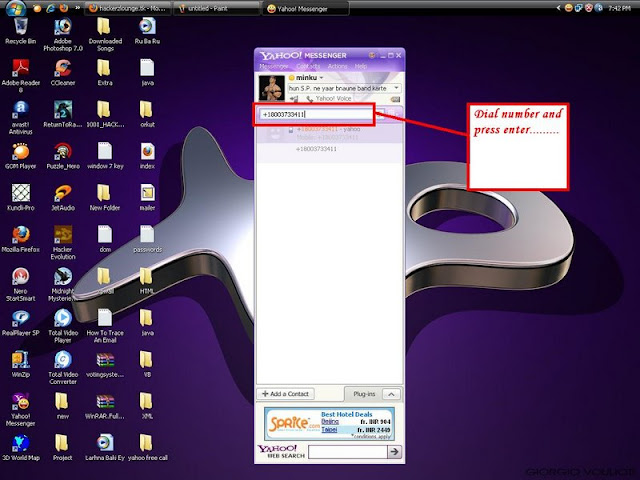This screenshot has height=480, width=640.
Task: Select the Puzzle_Hero desktop icon
Action: coord(63,156)
